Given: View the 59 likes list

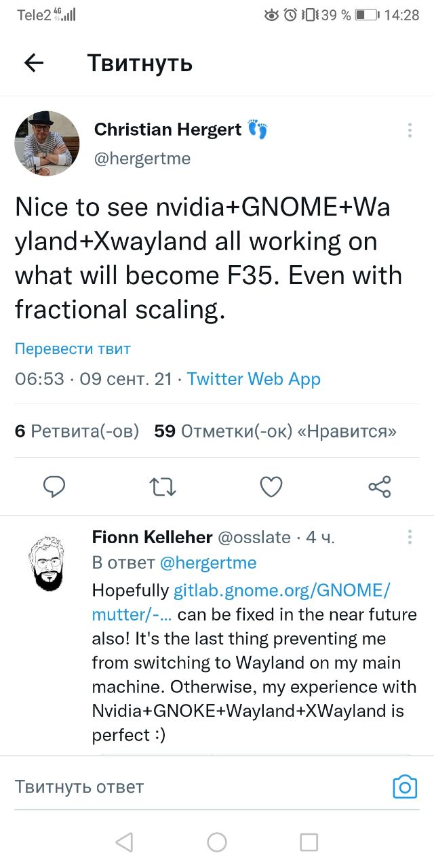Looking at the screenshot, I should [x=275, y=431].
